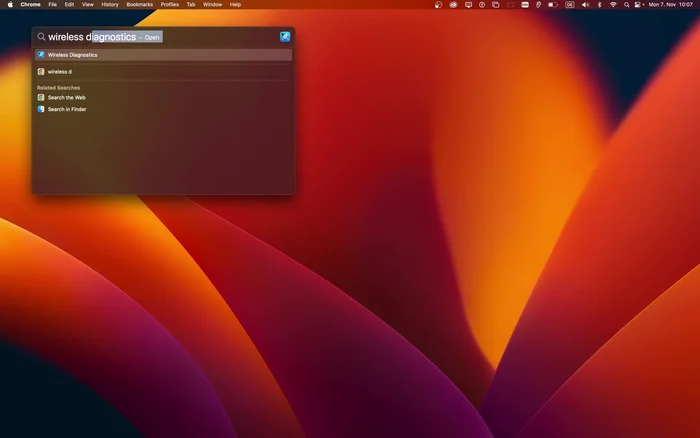Open the volume control in menu bar
The image size is (700, 438).
coord(583,5)
